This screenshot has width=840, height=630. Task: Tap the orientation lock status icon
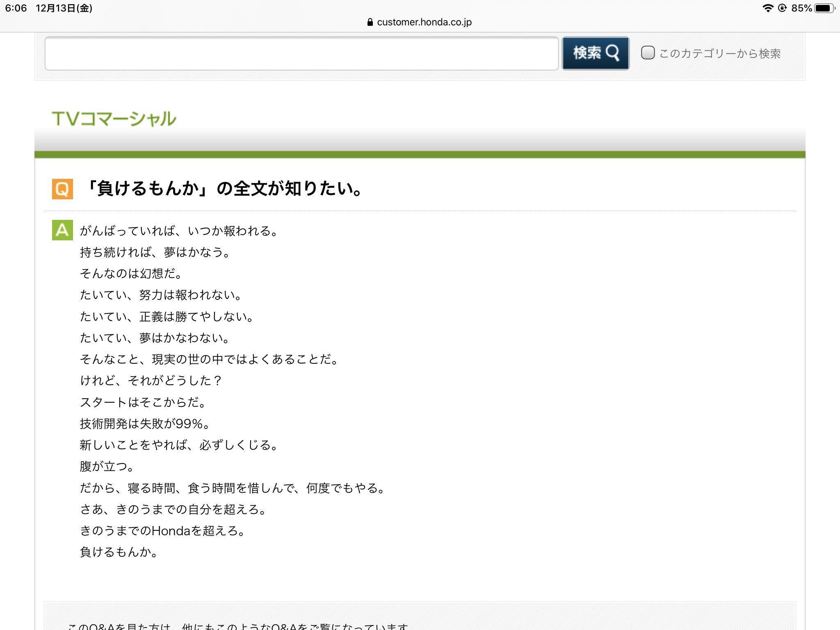coord(782,8)
